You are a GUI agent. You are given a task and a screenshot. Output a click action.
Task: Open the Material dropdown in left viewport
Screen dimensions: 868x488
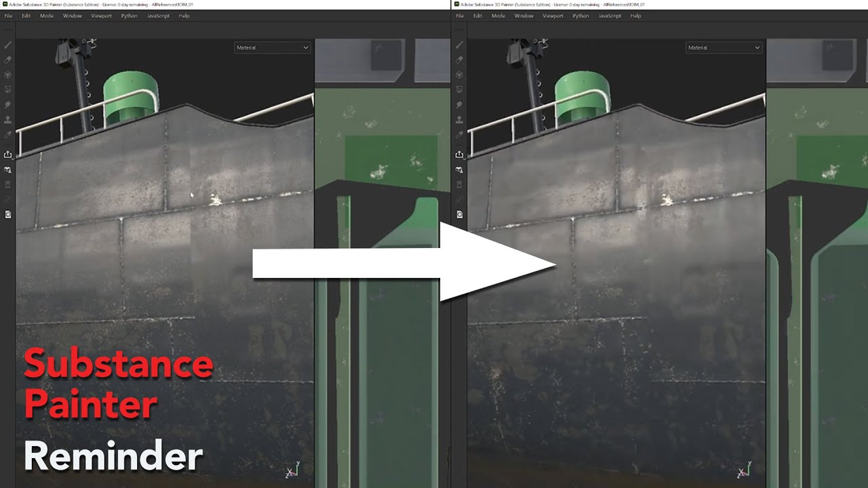273,47
